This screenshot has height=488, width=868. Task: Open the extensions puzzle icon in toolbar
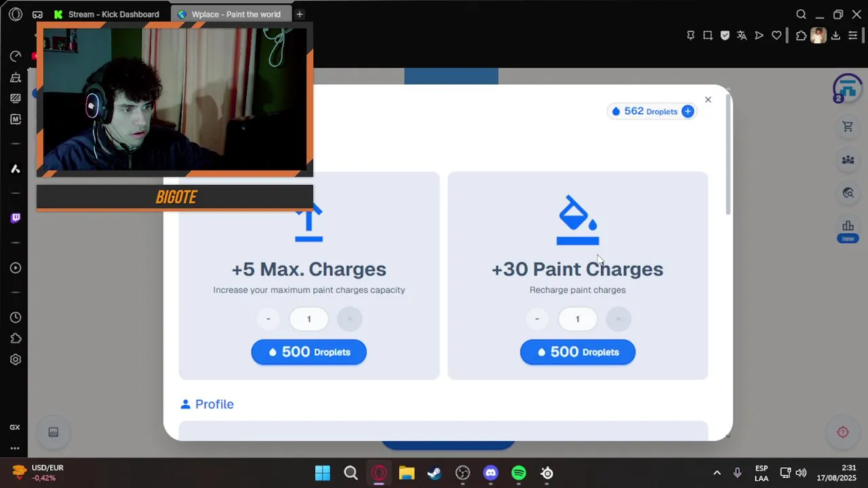[x=802, y=35]
